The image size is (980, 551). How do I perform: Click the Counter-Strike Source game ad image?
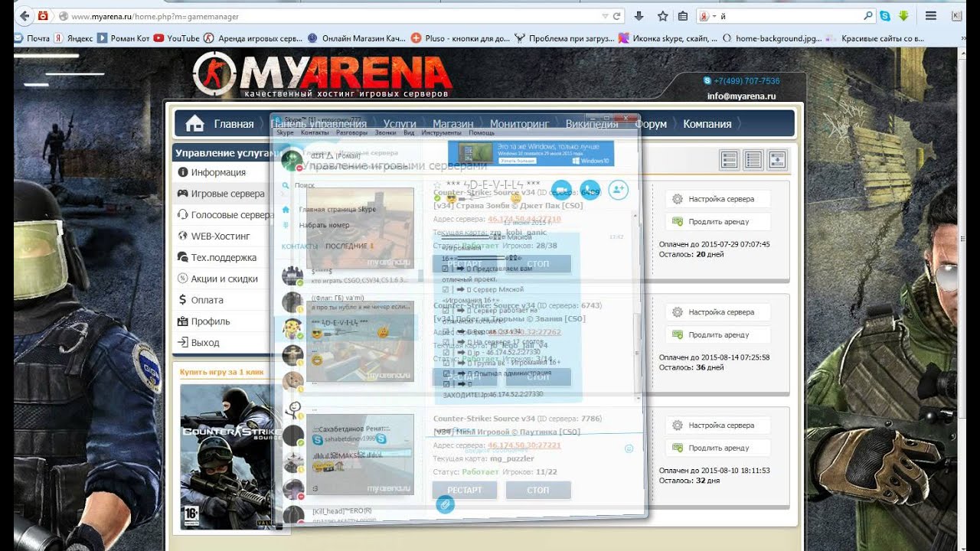pyautogui.click(x=231, y=457)
